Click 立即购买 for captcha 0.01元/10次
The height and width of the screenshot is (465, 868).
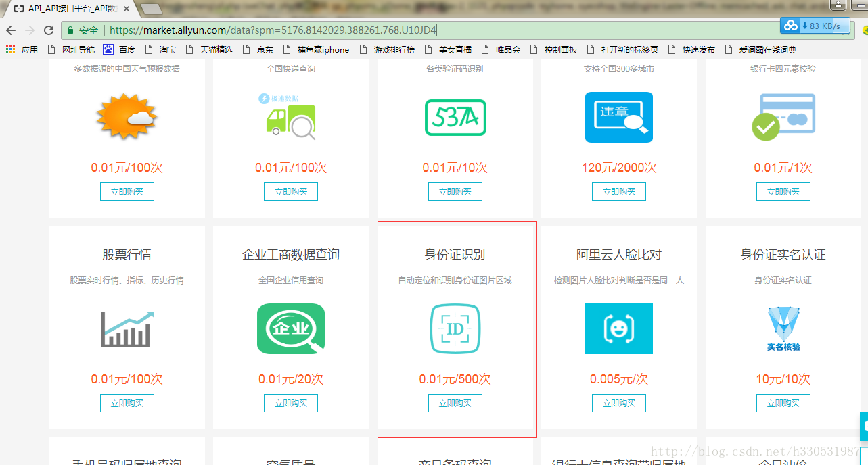[455, 191]
